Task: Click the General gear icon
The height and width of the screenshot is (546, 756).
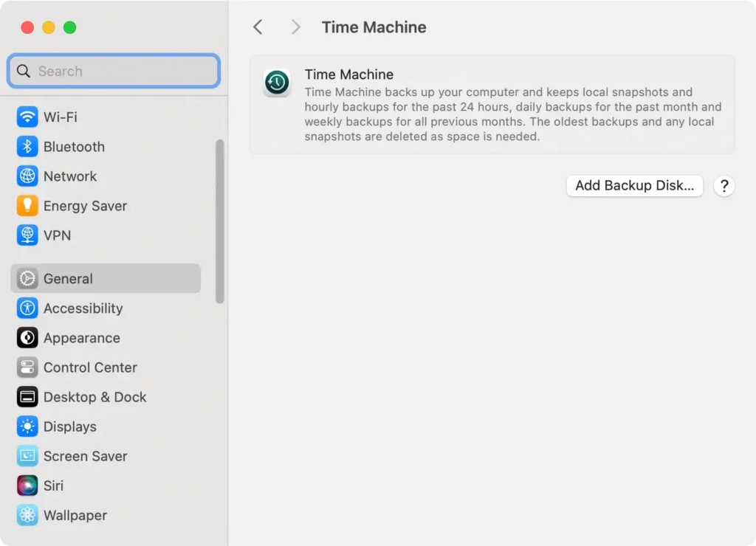Action: tap(27, 279)
